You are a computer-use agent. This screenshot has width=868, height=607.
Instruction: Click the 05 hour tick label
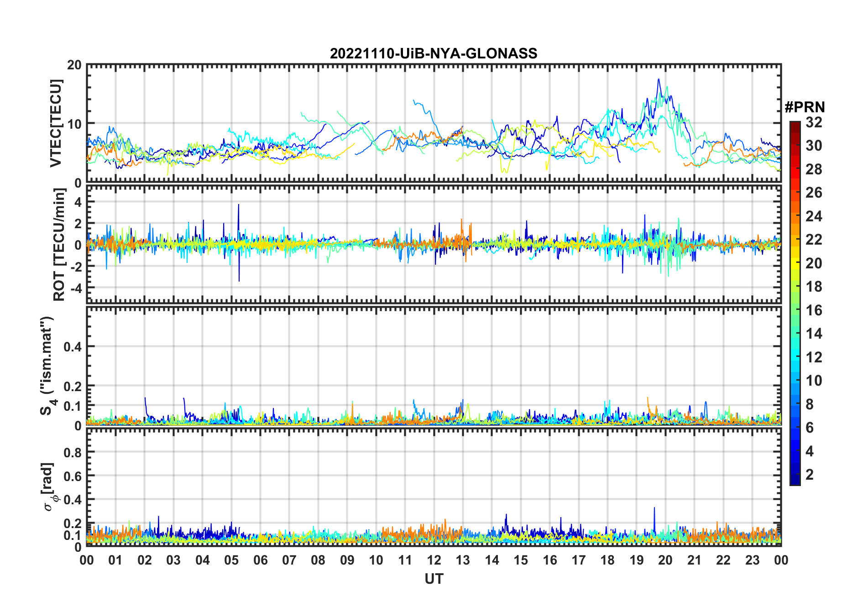231,560
